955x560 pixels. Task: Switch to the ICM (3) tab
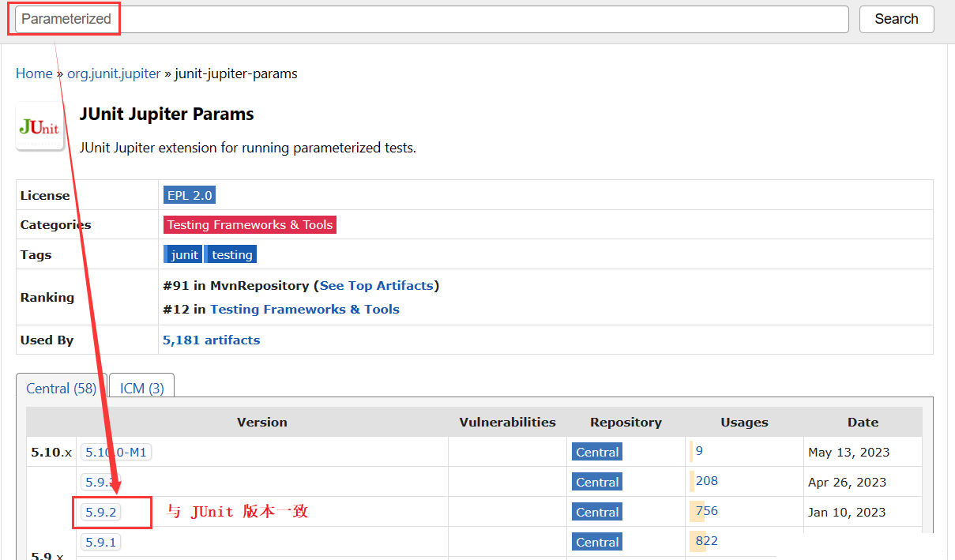[141, 389]
